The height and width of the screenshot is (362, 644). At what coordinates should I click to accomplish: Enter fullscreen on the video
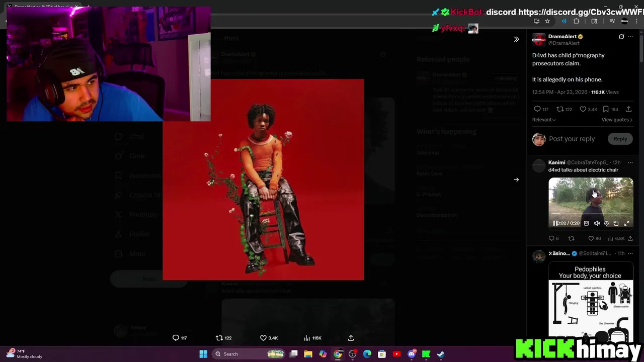point(627,223)
